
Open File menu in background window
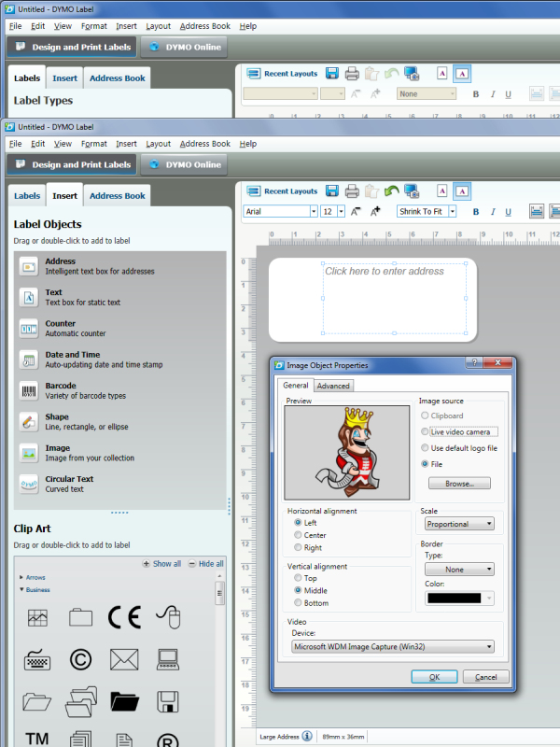(15, 26)
